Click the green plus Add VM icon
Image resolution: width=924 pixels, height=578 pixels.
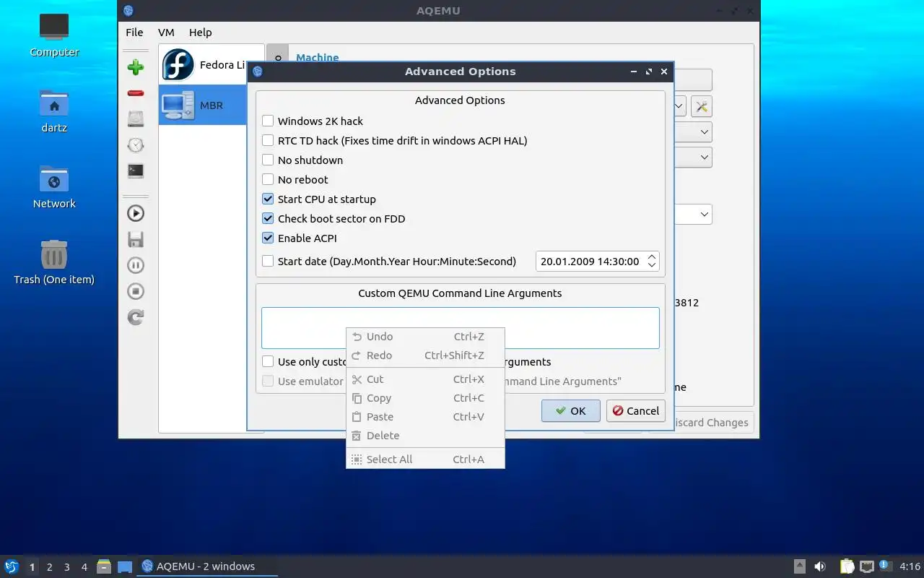click(x=136, y=67)
